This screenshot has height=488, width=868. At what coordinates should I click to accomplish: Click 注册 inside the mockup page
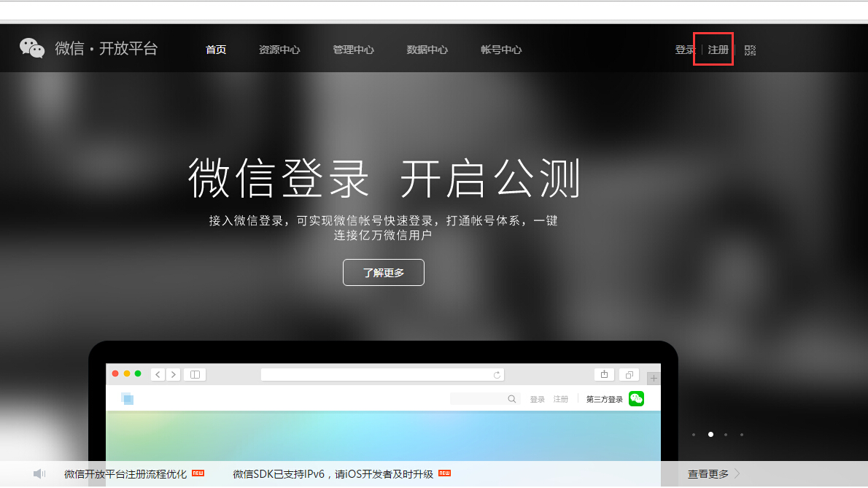point(561,399)
